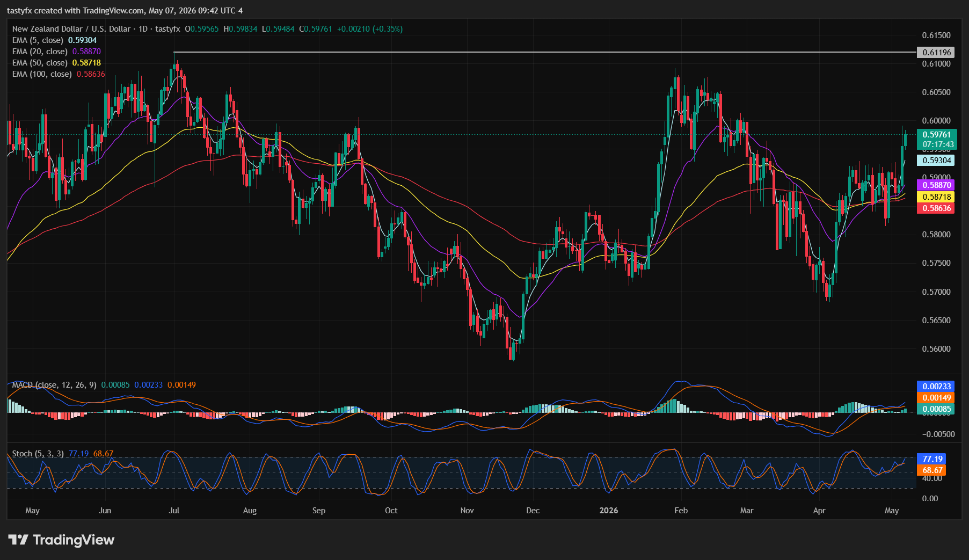The height and width of the screenshot is (560, 969).
Task: Click the Jul label on time axis
Action: pyautogui.click(x=174, y=511)
